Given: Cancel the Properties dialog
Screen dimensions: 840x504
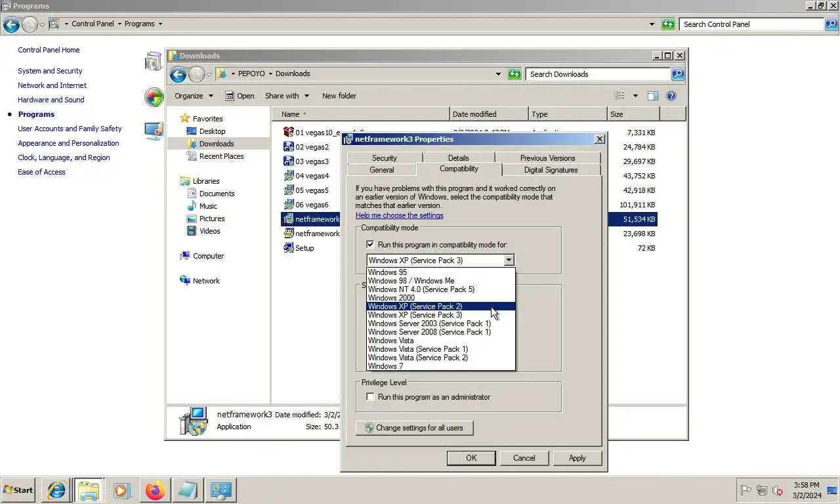Looking at the screenshot, I should [524, 458].
